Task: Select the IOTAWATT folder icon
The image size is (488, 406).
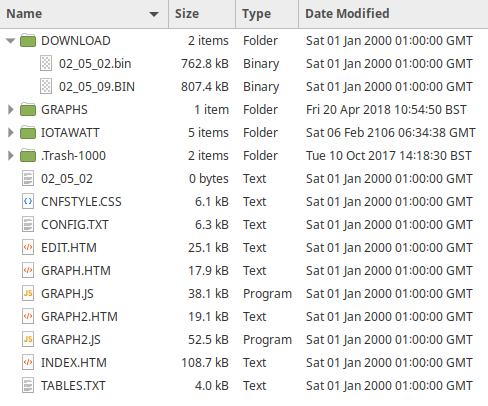Action: (x=28, y=133)
